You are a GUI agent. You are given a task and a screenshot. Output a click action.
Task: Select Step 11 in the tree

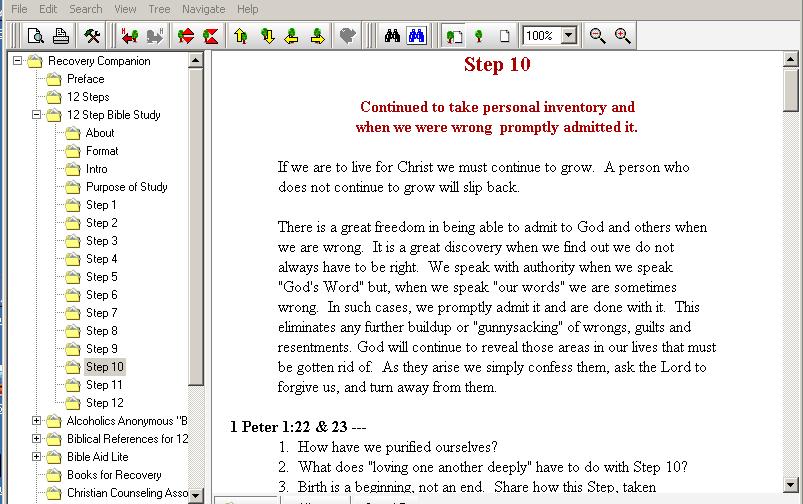point(104,385)
